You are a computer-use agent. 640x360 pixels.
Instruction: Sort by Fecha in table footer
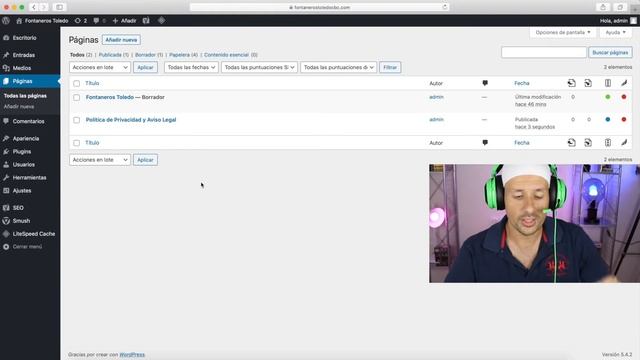pyautogui.click(x=522, y=142)
